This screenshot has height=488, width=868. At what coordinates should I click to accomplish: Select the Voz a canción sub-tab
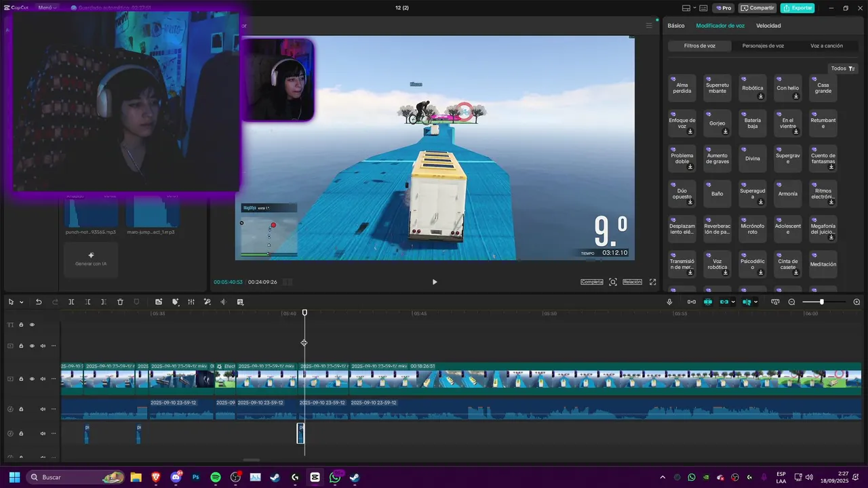pos(827,46)
